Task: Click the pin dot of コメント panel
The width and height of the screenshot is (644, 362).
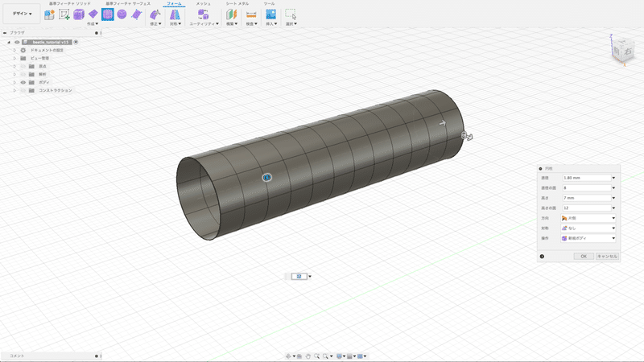Action: 97,356
